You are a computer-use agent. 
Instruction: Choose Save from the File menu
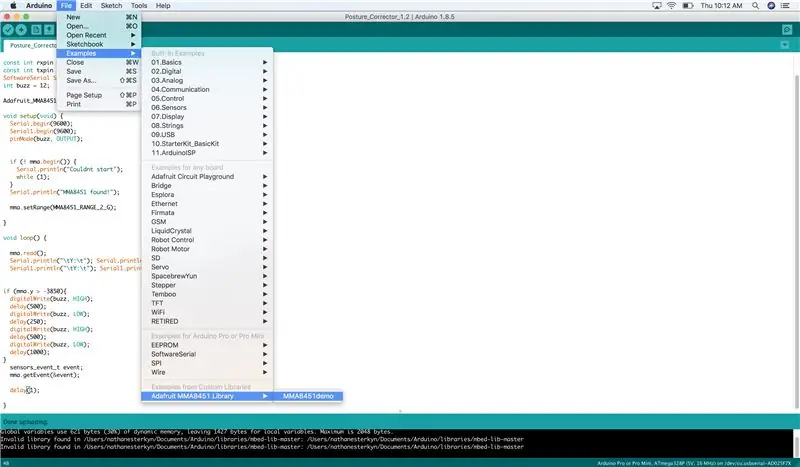[99, 71]
